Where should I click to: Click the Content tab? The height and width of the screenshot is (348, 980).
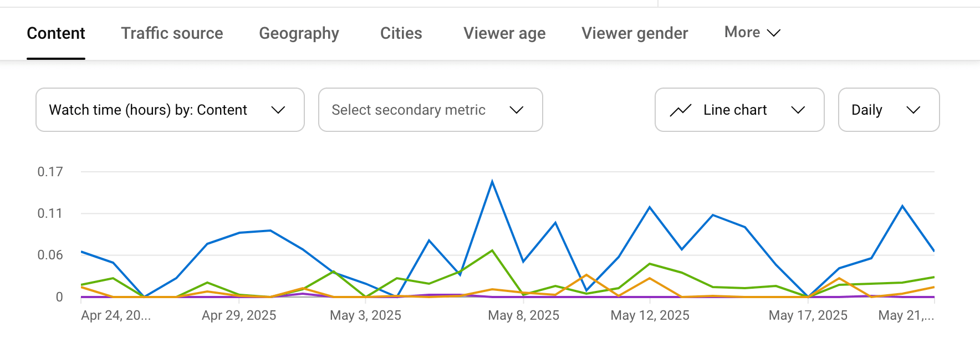coord(56,33)
